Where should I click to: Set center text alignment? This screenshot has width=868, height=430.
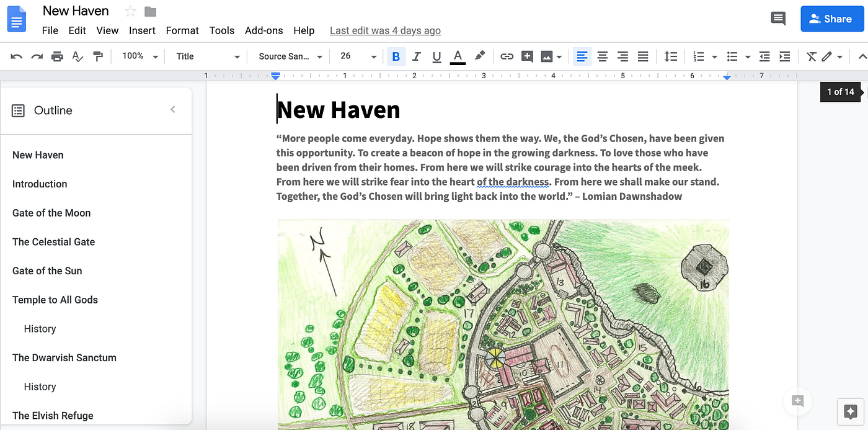click(x=602, y=56)
